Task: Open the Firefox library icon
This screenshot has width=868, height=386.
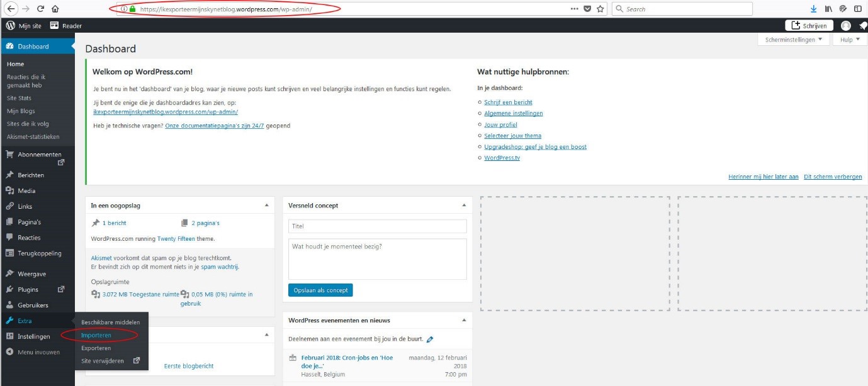Action: (x=828, y=9)
